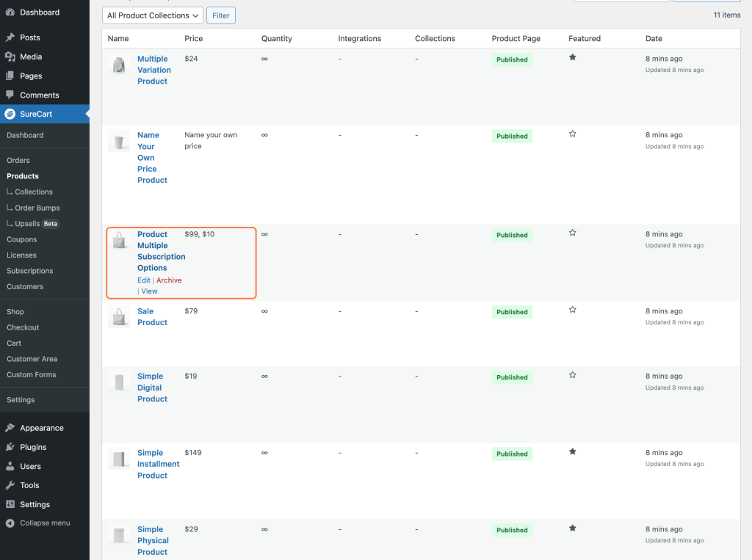This screenshot has height=560, width=752.
Task: Click the Media icon in sidebar
Action: click(x=10, y=57)
